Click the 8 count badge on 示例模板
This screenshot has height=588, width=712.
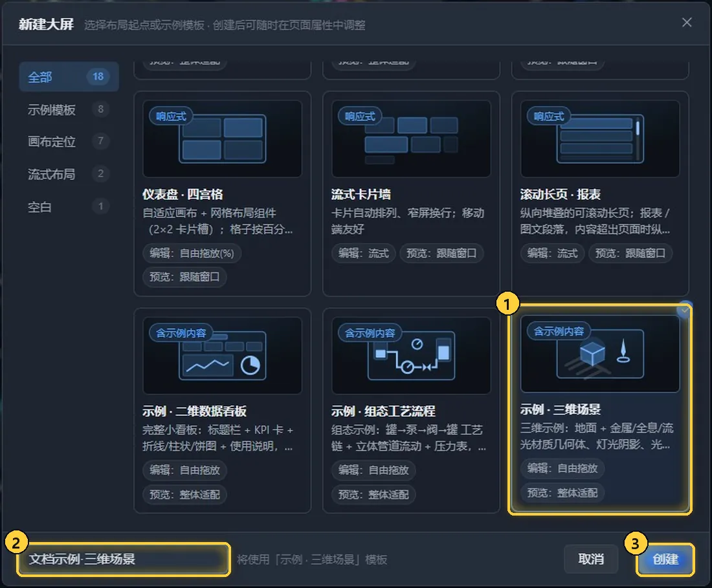tap(101, 109)
